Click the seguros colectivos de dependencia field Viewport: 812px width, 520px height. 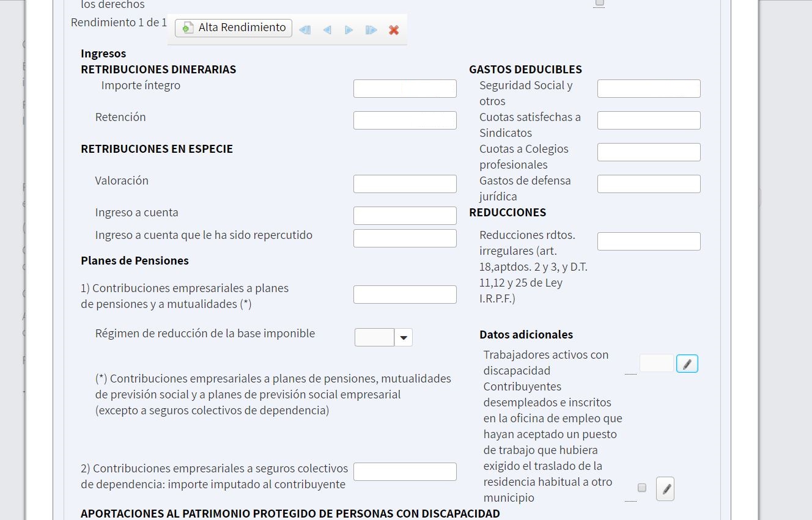coord(405,472)
